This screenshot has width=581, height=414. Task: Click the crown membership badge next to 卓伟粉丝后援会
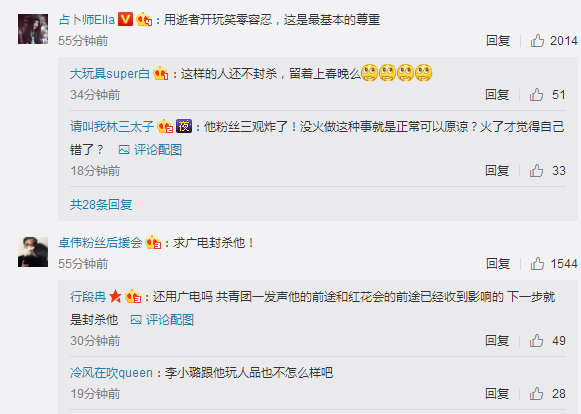tap(153, 242)
